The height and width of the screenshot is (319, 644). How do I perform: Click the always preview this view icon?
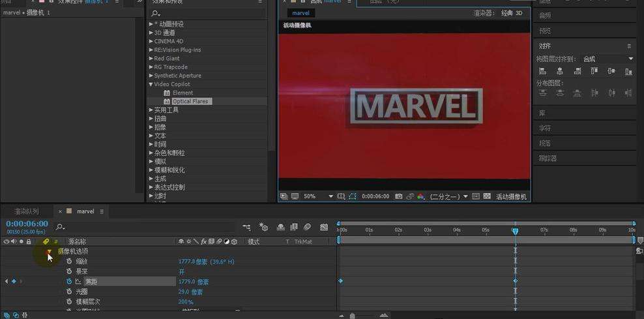point(284,196)
